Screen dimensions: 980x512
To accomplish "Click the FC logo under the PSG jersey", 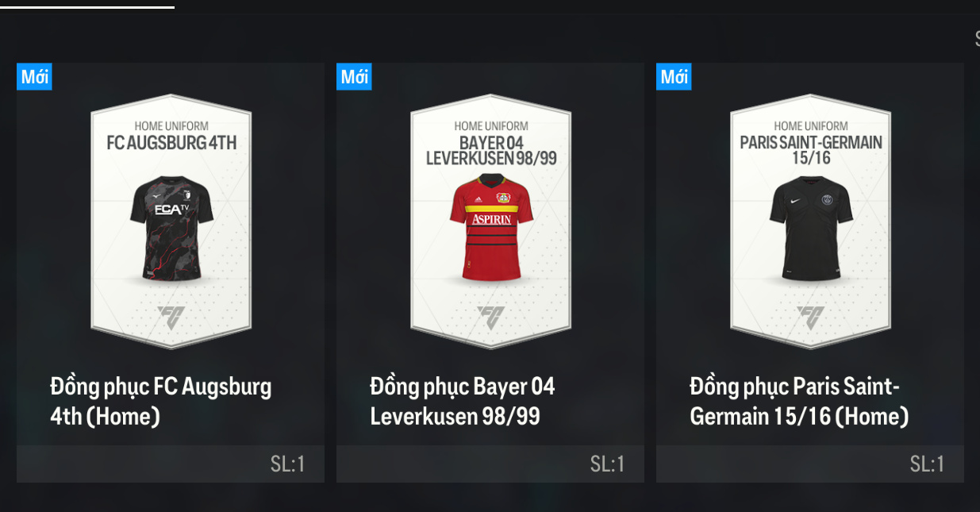I will pos(810,318).
